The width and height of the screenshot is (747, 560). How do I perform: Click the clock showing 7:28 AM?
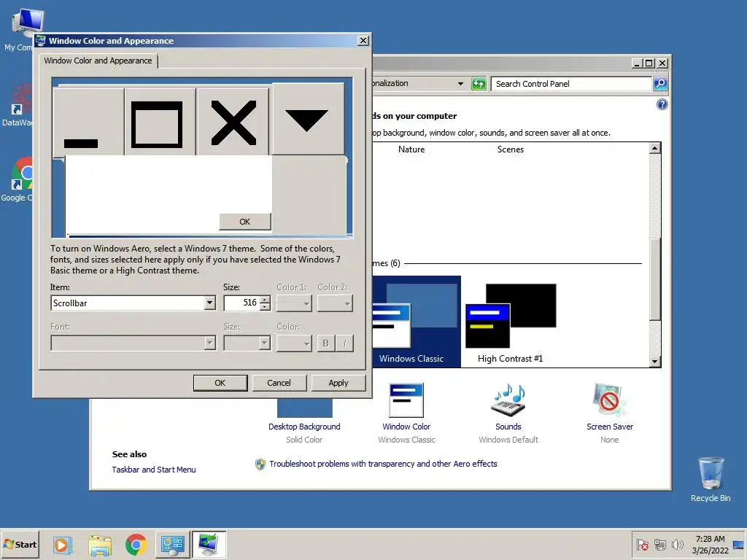pos(710,539)
